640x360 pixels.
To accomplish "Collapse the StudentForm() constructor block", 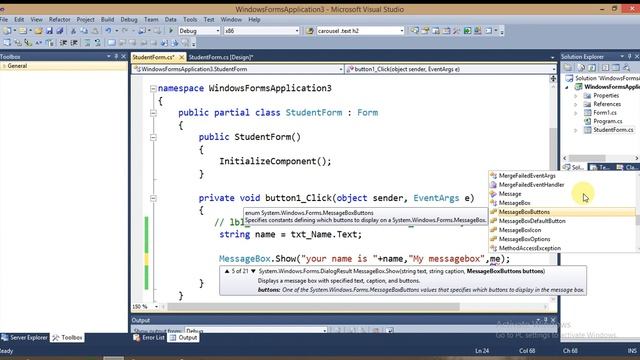I will point(153,138).
